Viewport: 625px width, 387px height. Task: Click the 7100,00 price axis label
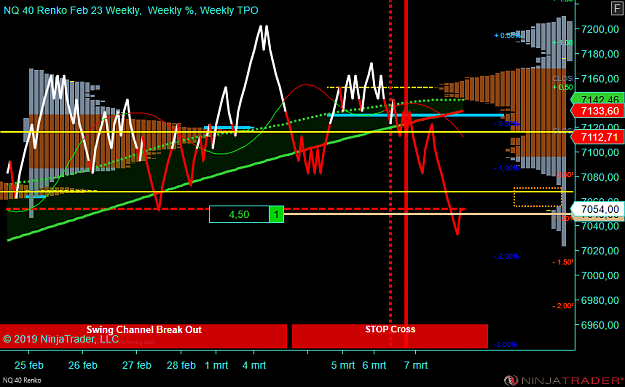pos(600,152)
